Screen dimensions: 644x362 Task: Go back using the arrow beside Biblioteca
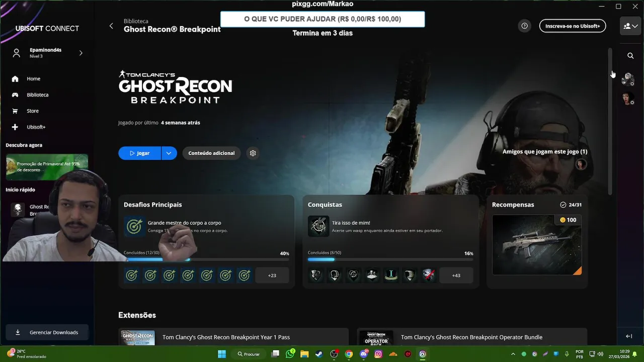coord(111,26)
